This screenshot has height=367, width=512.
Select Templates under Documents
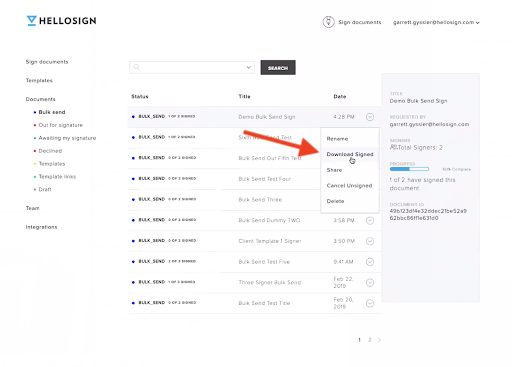(x=52, y=164)
